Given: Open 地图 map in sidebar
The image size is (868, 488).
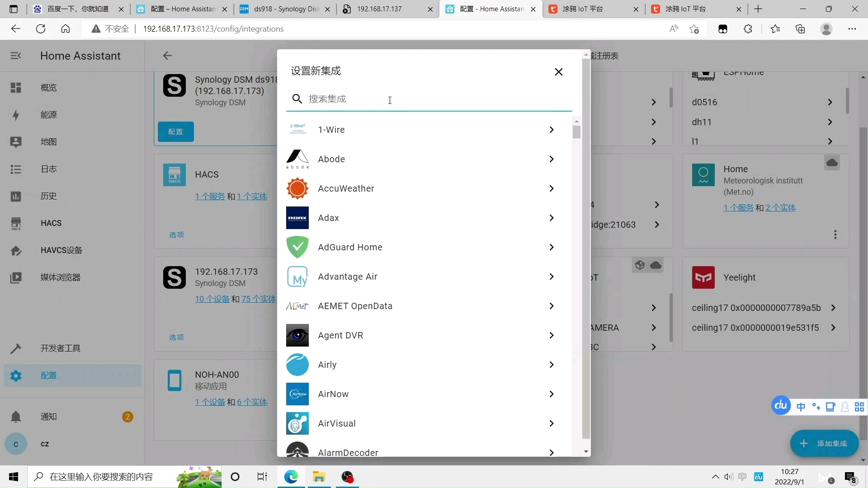Looking at the screenshot, I should [x=72, y=142].
